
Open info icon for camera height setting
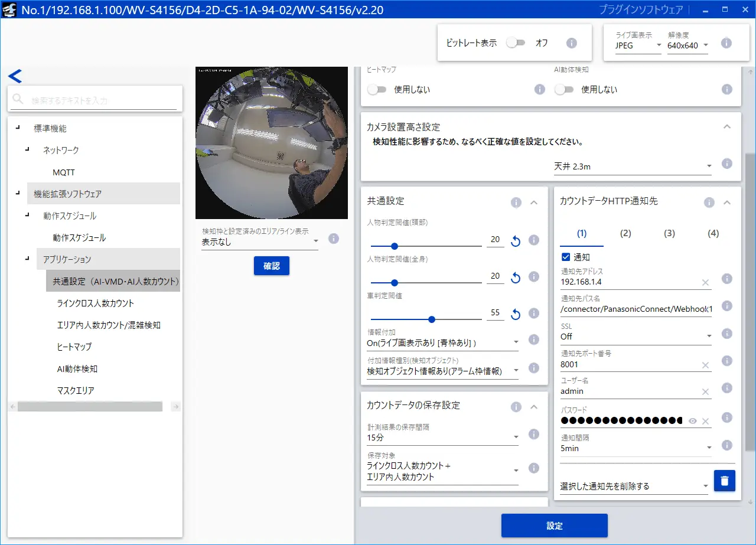click(727, 164)
